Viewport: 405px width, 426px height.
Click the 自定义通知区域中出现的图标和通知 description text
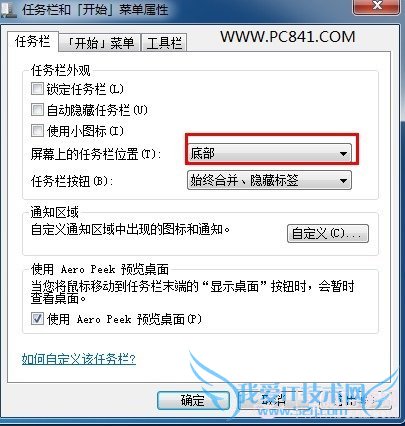[130, 230]
